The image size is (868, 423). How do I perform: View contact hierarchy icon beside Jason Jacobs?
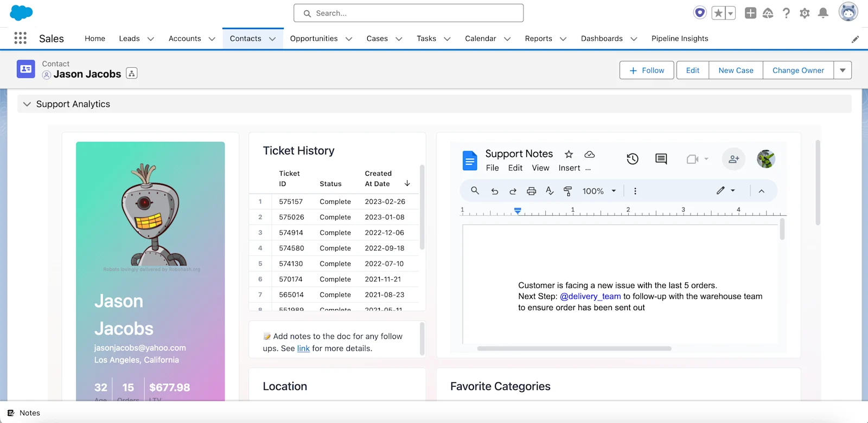132,73
